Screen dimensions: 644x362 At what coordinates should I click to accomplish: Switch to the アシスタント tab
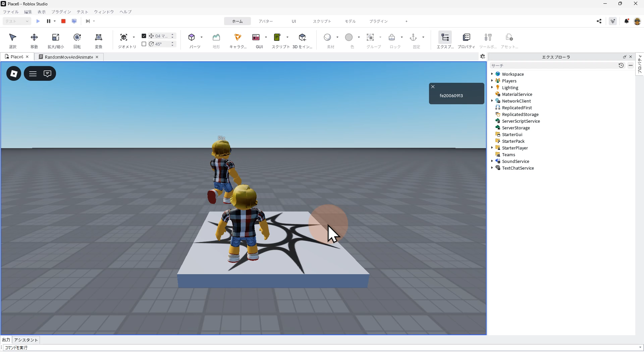tap(26, 340)
